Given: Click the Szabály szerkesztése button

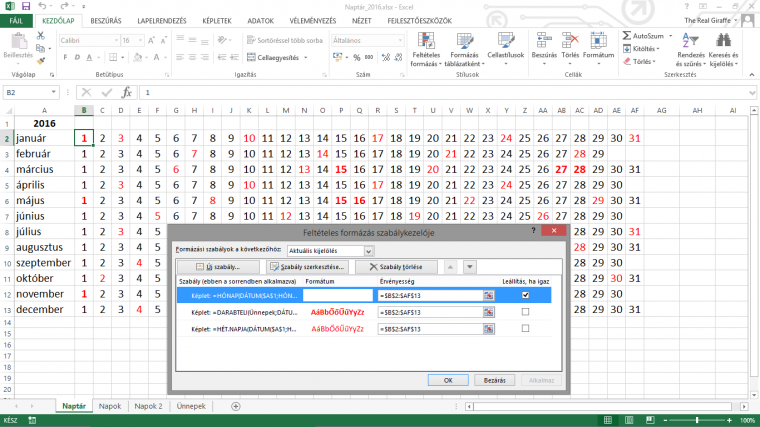Looking at the screenshot, I should pos(307,267).
